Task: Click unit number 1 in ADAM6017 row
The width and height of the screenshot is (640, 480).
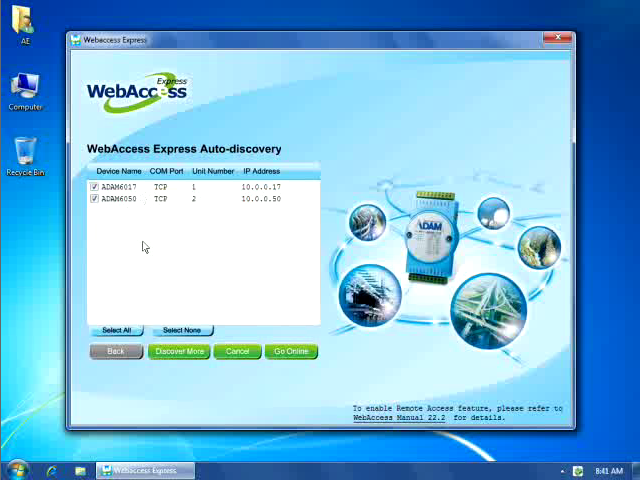Action: point(194,187)
